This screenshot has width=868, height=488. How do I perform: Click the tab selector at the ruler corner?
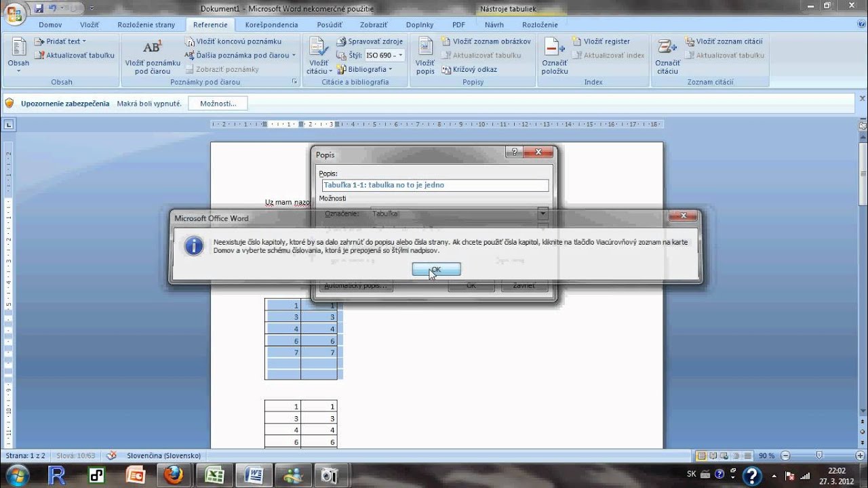coord(9,125)
